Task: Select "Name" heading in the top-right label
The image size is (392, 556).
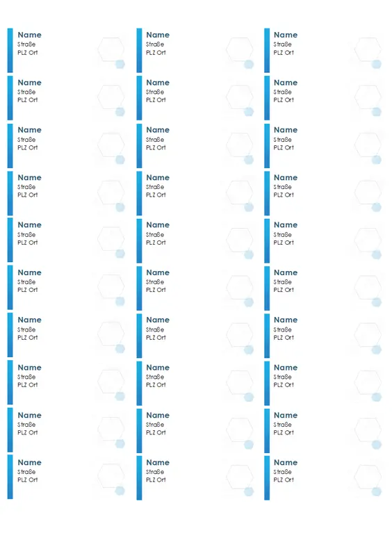Action: [286, 35]
